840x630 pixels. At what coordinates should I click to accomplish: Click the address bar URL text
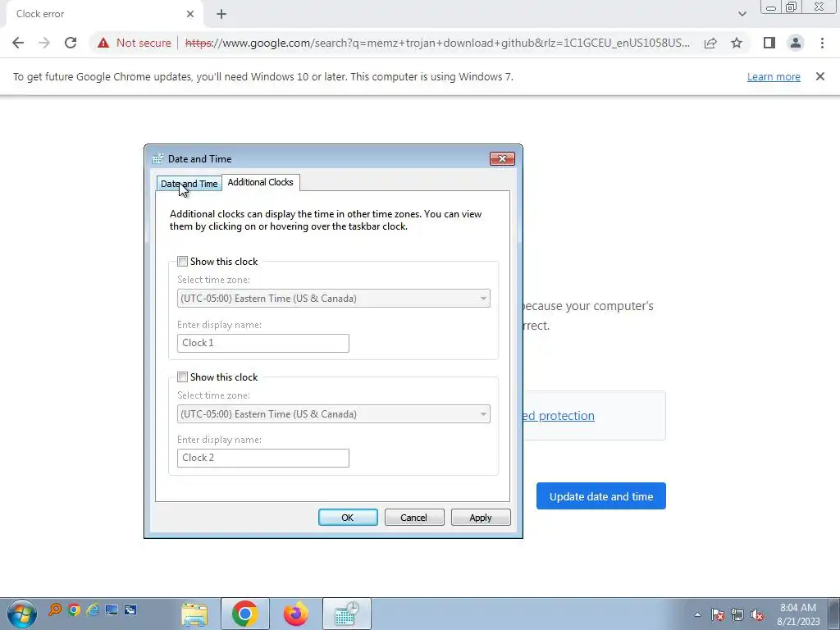point(437,43)
